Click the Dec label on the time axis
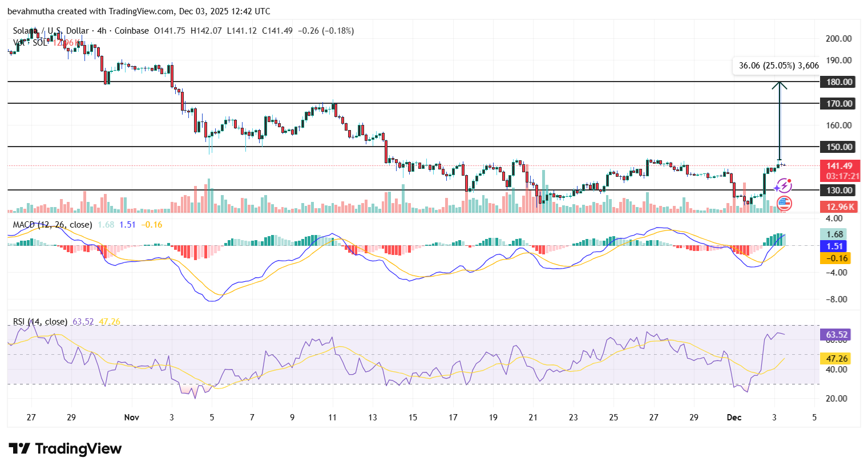The height and width of the screenshot is (470, 868). [x=734, y=418]
